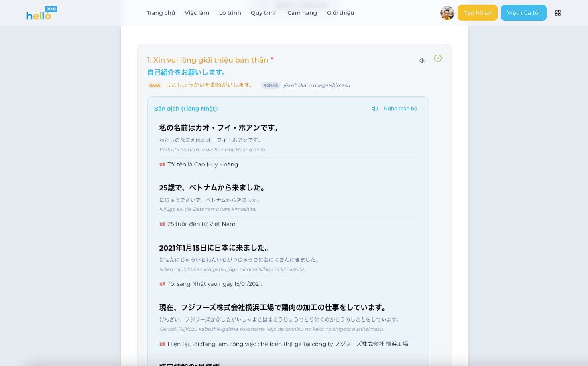Click sentence 2021年1月15日に日本に来ました
588x366 pixels.
214,248
